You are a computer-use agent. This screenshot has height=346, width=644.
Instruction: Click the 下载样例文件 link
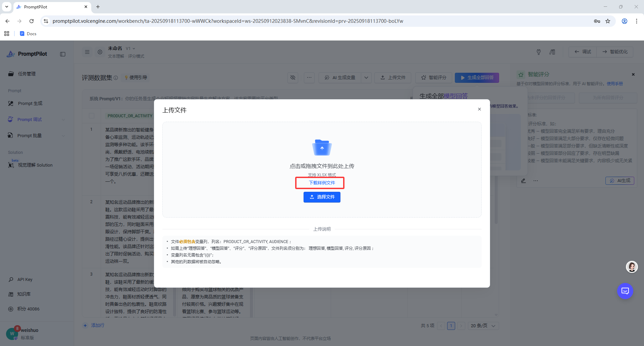(x=322, y=183)
